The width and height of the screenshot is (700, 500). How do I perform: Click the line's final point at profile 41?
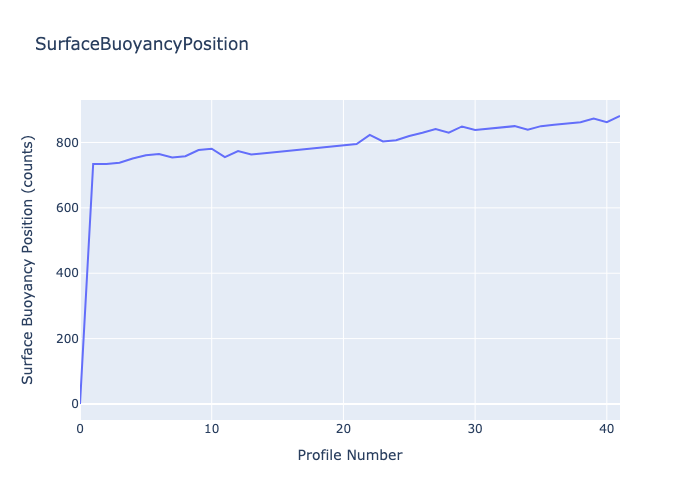pos(619,116)
